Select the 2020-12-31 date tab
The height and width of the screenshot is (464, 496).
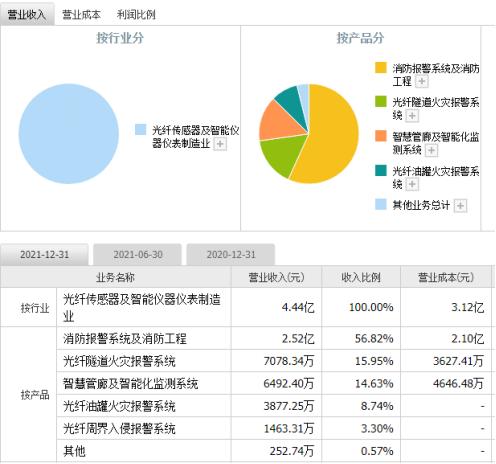(x=231, y=255)
